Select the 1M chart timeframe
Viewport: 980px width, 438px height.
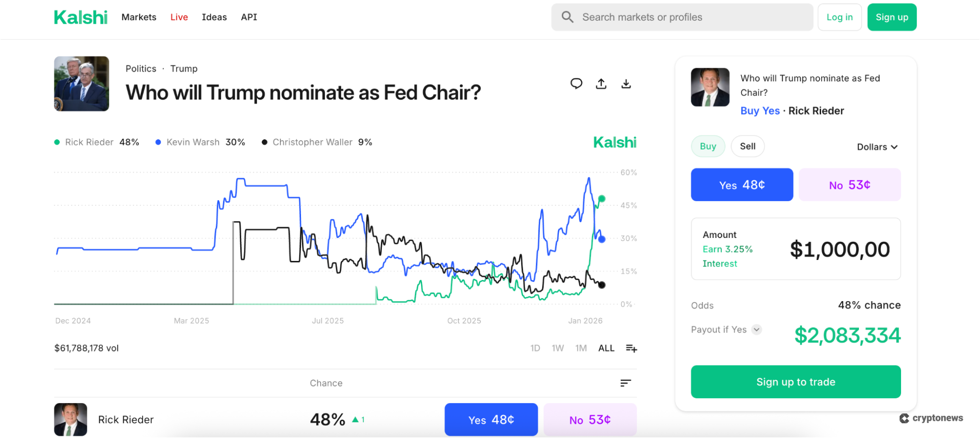(581, 348)
